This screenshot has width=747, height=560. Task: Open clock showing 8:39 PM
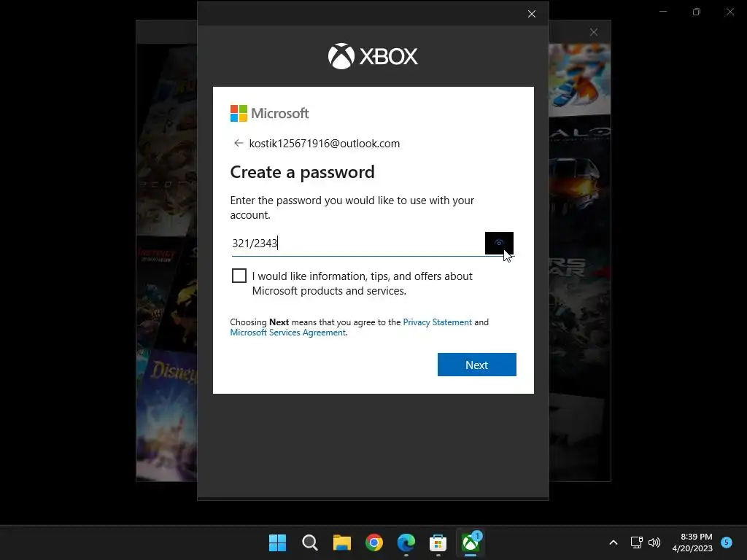[x=692, y=542]
